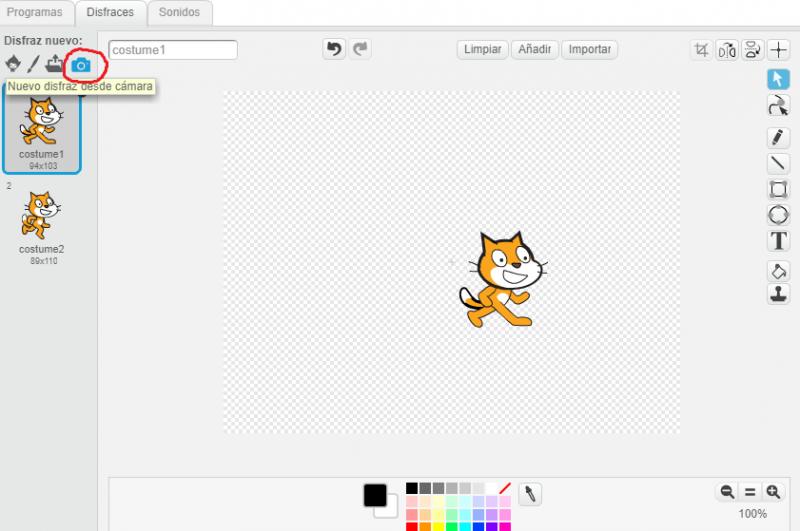Flip the costume up-down
Screen dimensions: 800x531
coord(753,50)
